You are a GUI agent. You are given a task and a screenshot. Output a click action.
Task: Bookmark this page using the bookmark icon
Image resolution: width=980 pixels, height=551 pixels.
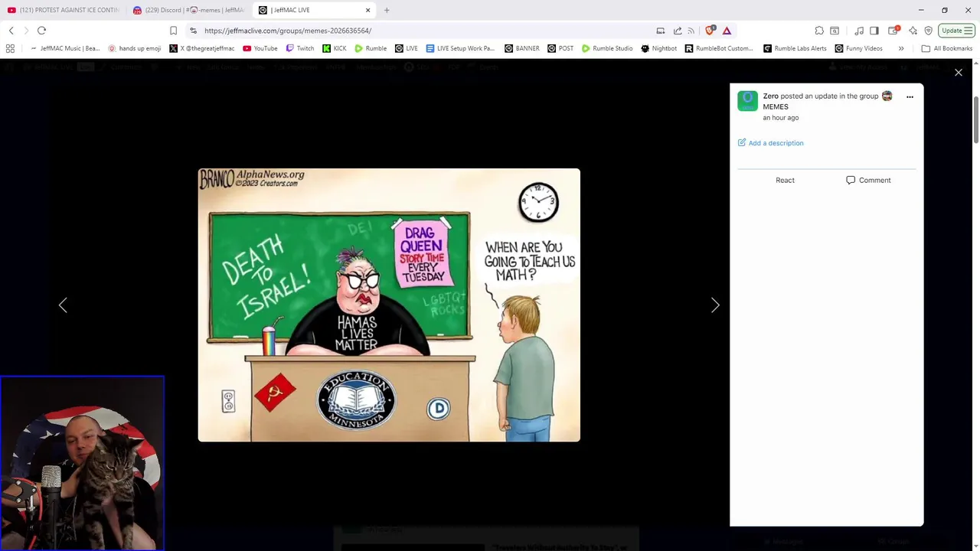coord(173,31)
